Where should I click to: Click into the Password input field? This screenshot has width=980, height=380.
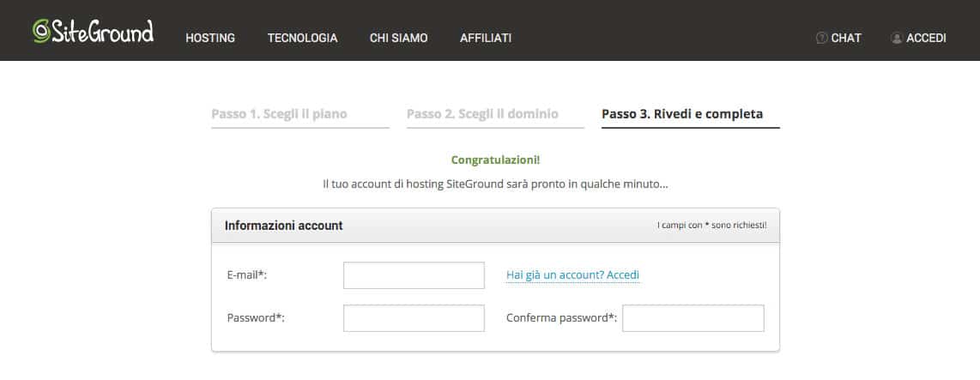pyautogui.click(x=414, y=318)
